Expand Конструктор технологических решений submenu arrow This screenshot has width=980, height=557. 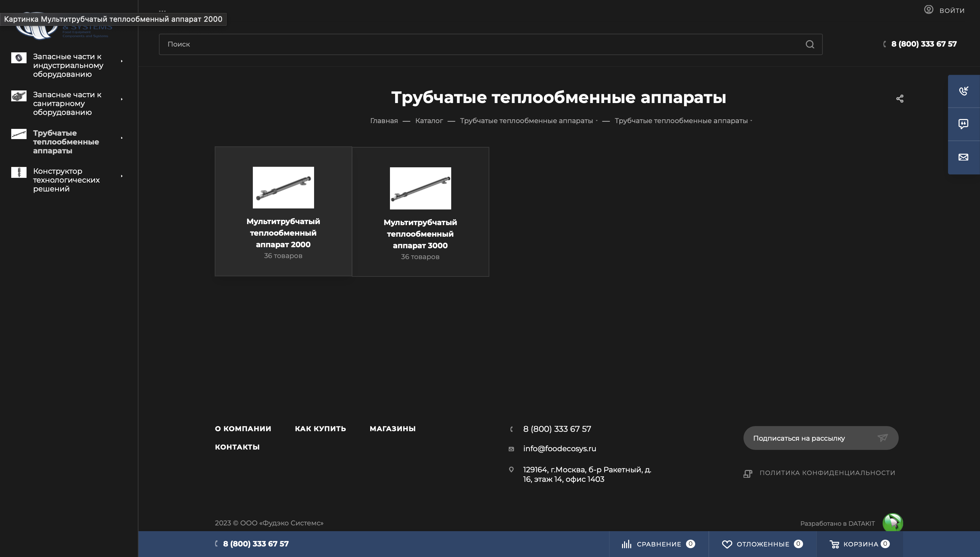122,176
